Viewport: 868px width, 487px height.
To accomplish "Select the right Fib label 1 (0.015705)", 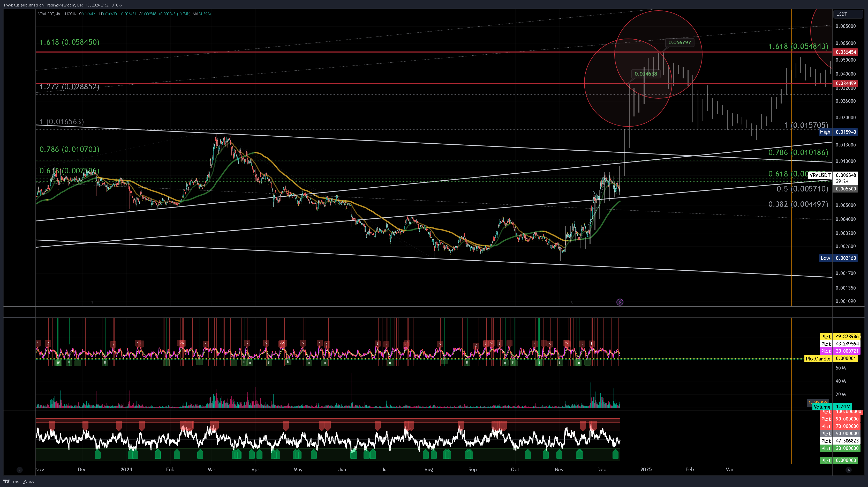I will (806, 125).
